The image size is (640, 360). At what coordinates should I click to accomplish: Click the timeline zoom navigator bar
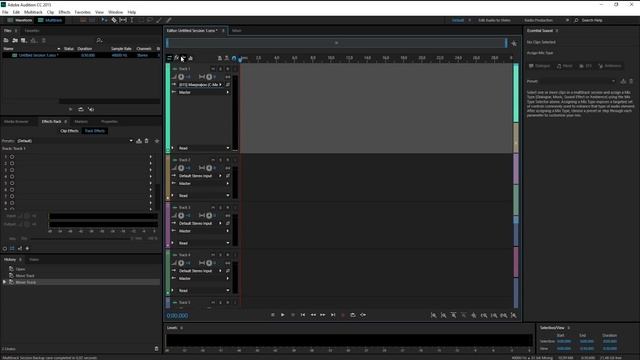337,43
